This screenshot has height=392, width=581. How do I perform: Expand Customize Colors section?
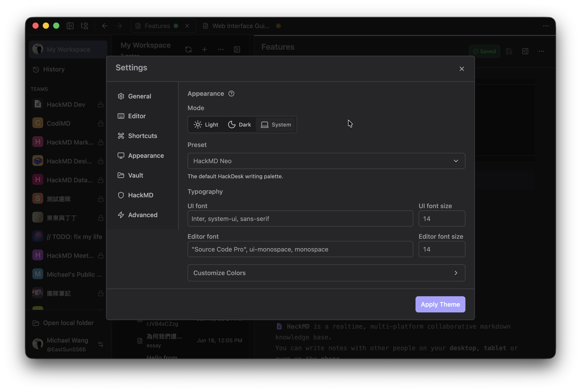(326, 273)
